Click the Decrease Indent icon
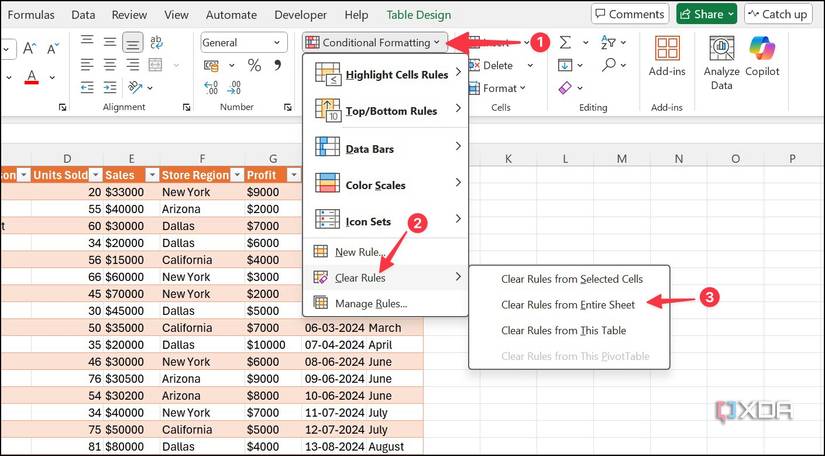The height and width of the screenshot is (456, 825). pos(87,87)
